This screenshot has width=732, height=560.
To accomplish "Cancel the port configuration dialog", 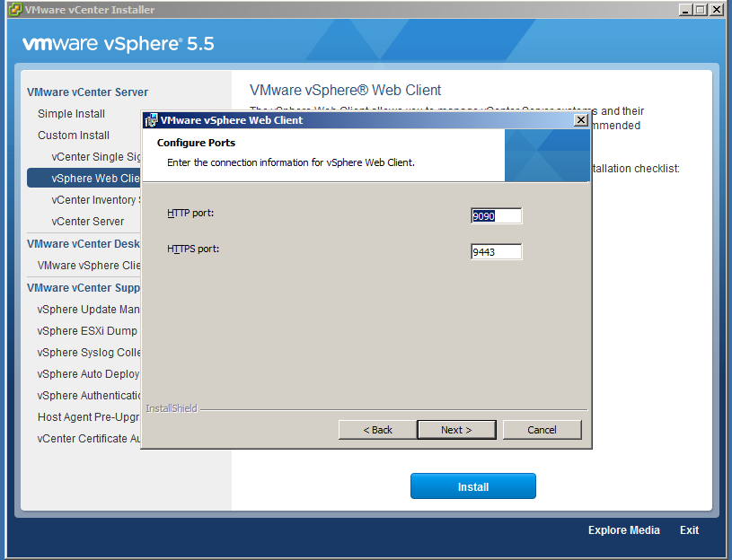I will 542,430.
